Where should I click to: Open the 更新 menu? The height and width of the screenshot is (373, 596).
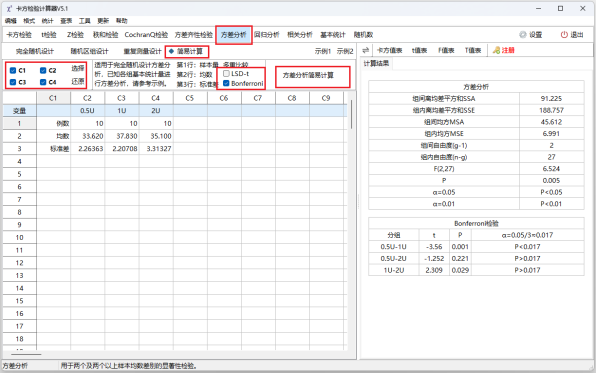pyautogui.click(x=103, y=21)
